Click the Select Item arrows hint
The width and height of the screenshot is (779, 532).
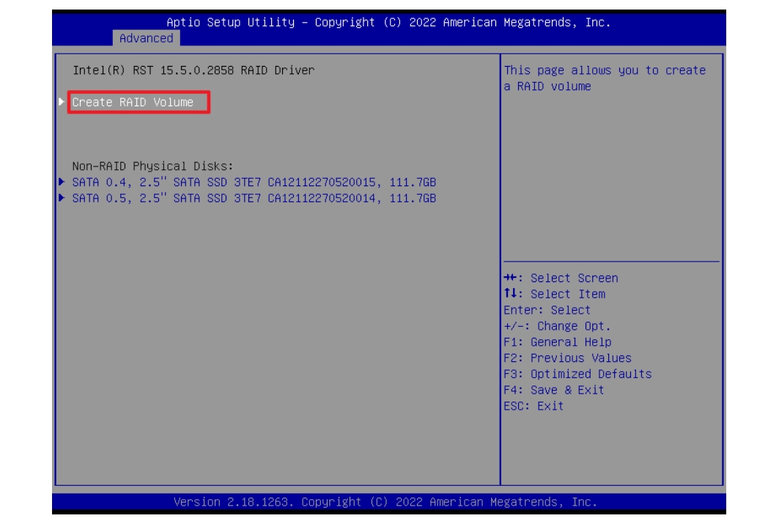pyautogui.click(x=554, y=294)
